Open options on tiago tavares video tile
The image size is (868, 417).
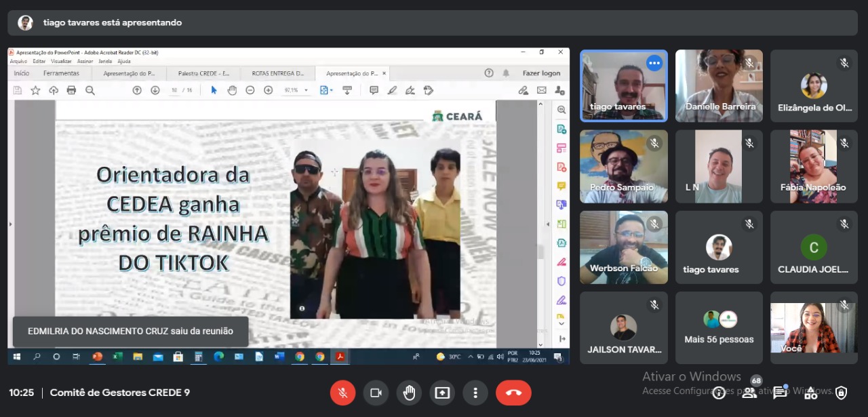(x=654, y=63)
